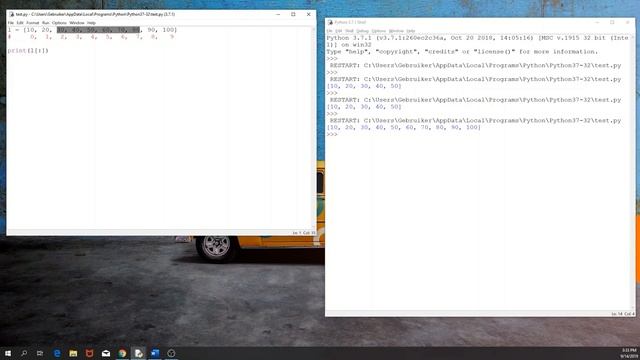Open the blue document app on taskbar

[x=155, y=353]
